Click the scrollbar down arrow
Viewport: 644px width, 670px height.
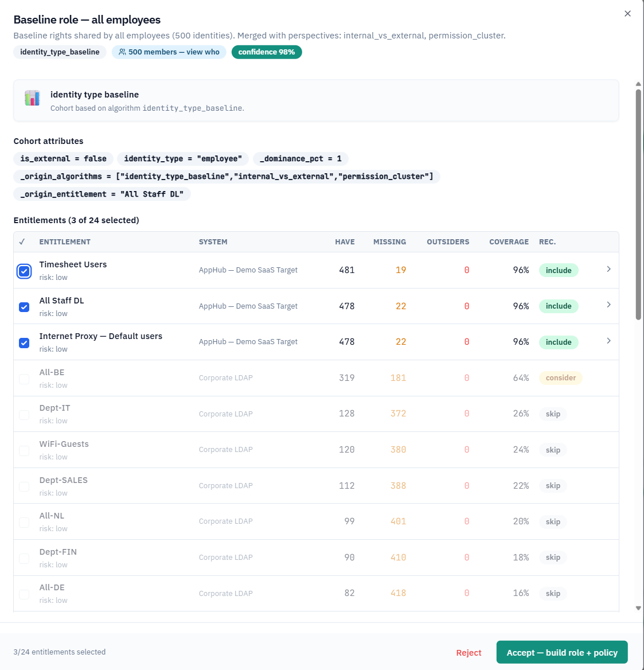click(x=638, y=608)
